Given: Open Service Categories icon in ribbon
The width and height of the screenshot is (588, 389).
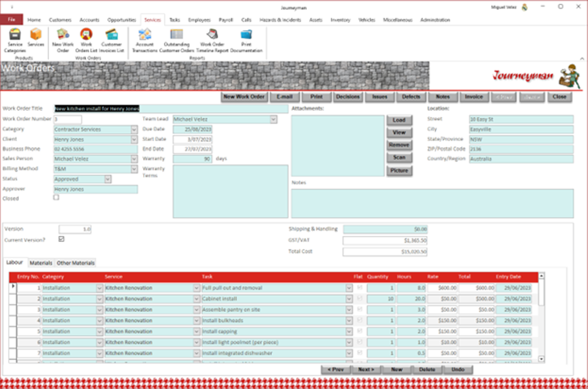Looking at the screenshot, I should coord(15,35).
